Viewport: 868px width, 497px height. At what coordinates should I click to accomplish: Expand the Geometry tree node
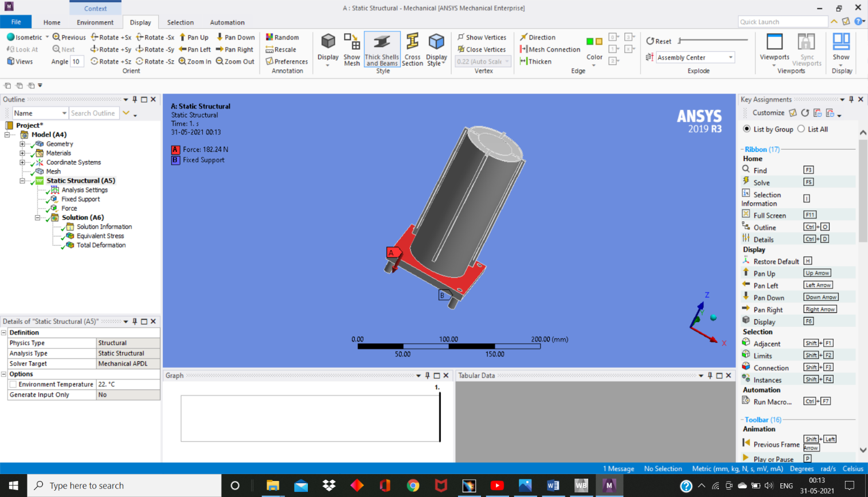click(22, 144)
